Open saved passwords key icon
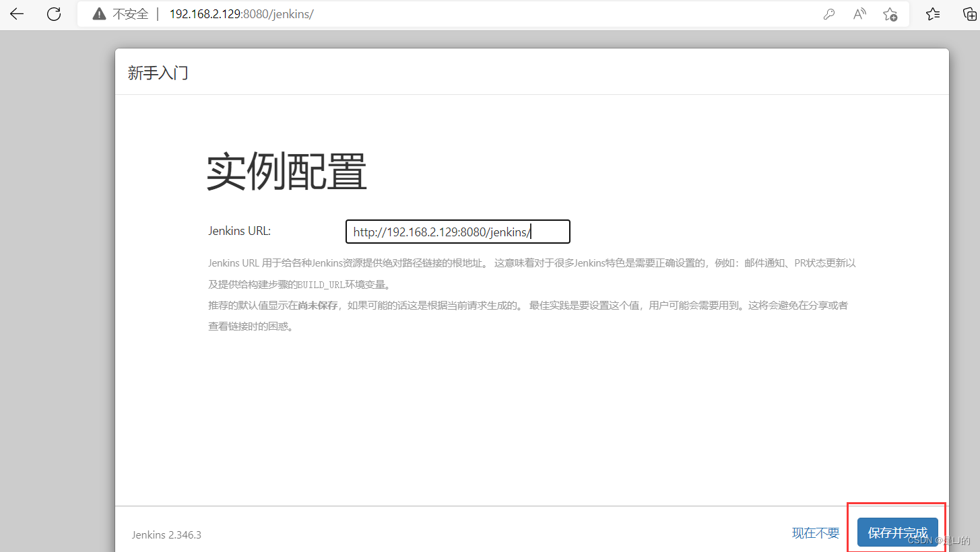Screen dimensions: 980x552 (829, 14)
